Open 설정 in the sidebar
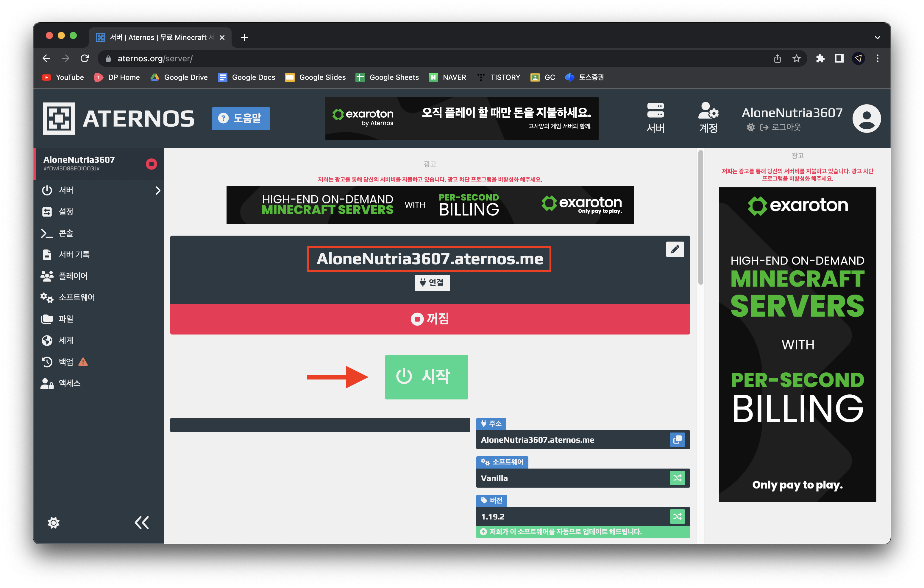 (99, 211)
